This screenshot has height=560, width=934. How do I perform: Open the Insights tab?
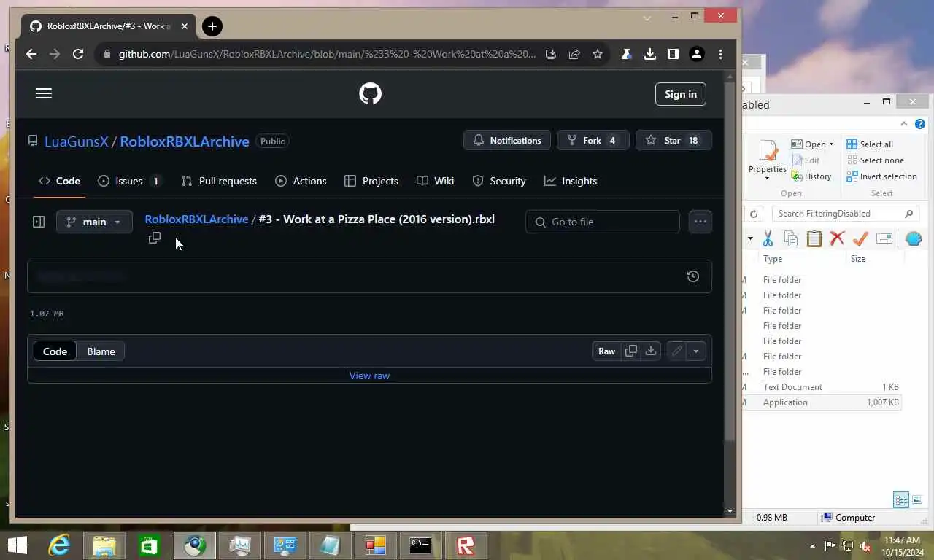coord(571,181)
